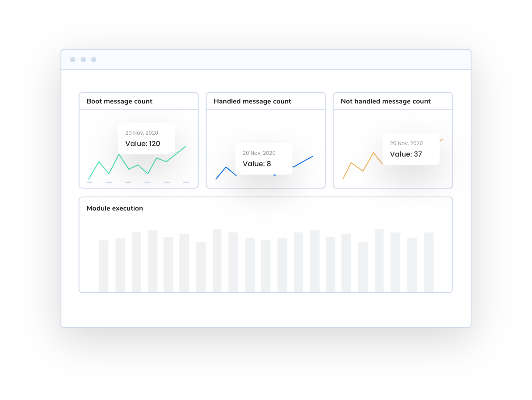Click the second window control dot

[x=83, y=60]
